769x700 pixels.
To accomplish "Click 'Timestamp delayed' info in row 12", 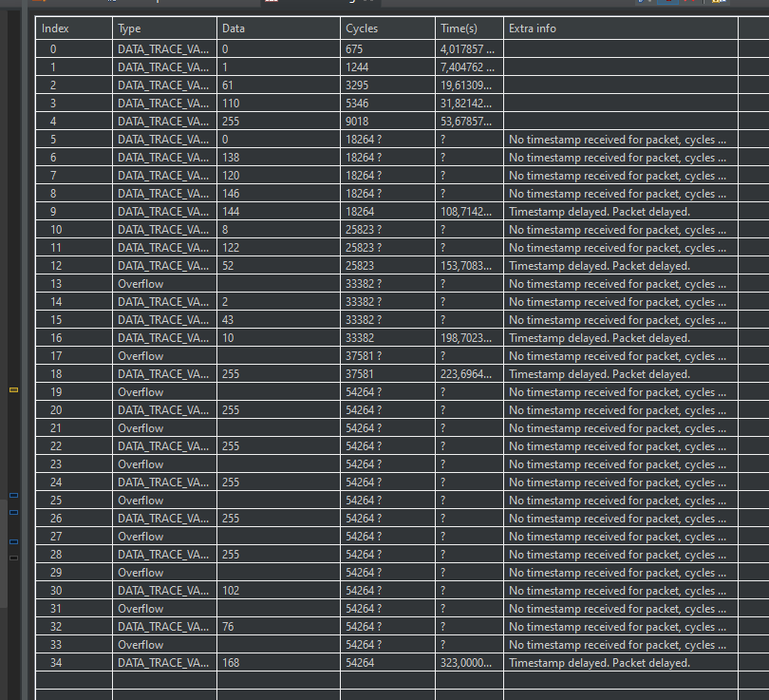I will click(x=620, y=266).
